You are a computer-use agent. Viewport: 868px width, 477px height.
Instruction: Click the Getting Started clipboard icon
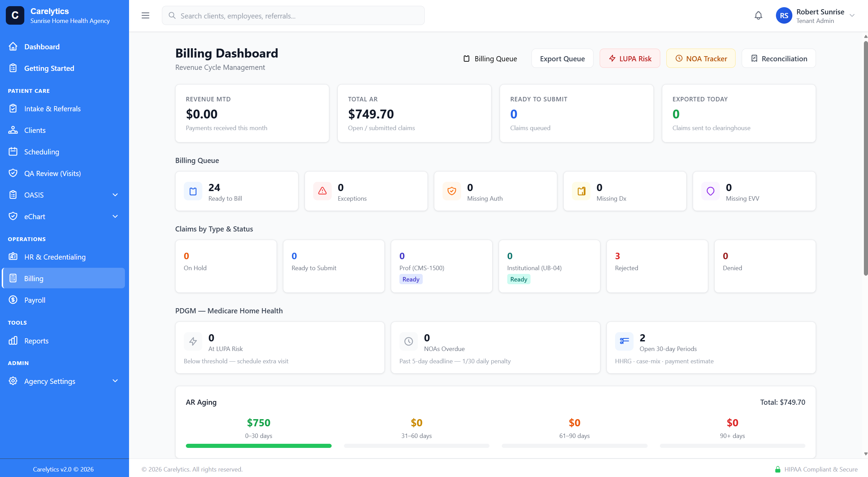13,68
